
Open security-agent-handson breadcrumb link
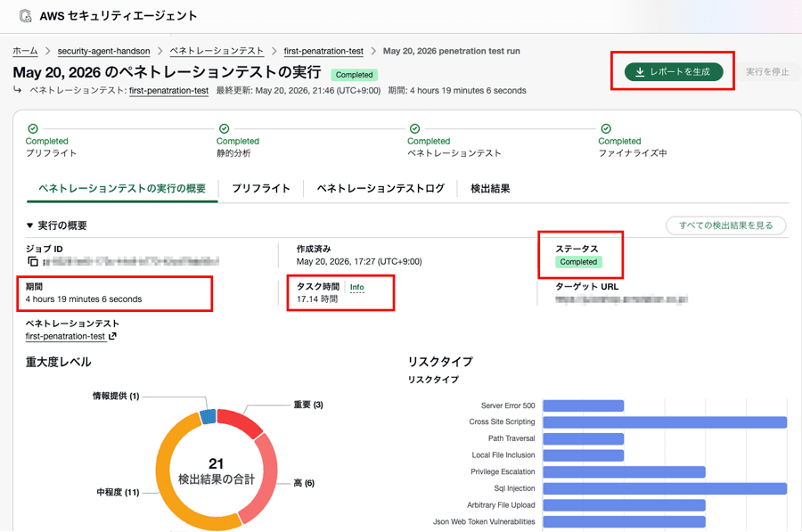point(104,51)
